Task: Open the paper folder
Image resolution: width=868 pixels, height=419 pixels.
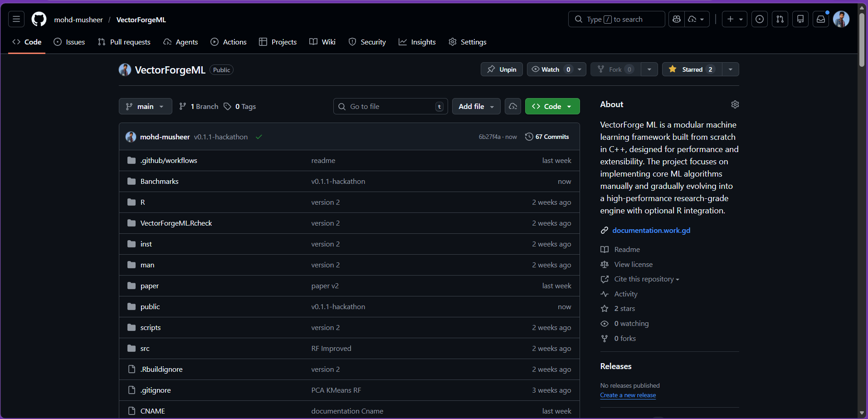Action: [150, 286]
